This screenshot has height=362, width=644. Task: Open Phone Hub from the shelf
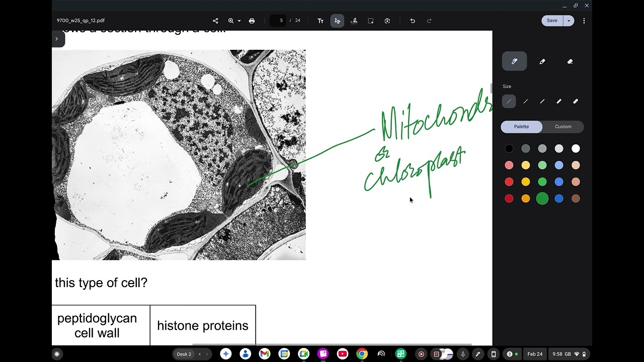pyautogui.click(x=494, y=354)
